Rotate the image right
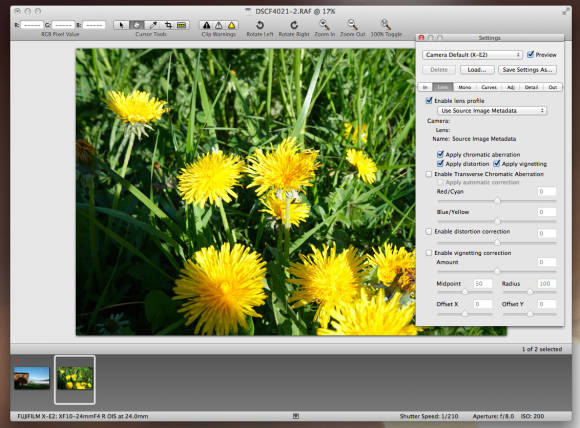The height and width of the screenshot is (428, 580). (294, 25)
